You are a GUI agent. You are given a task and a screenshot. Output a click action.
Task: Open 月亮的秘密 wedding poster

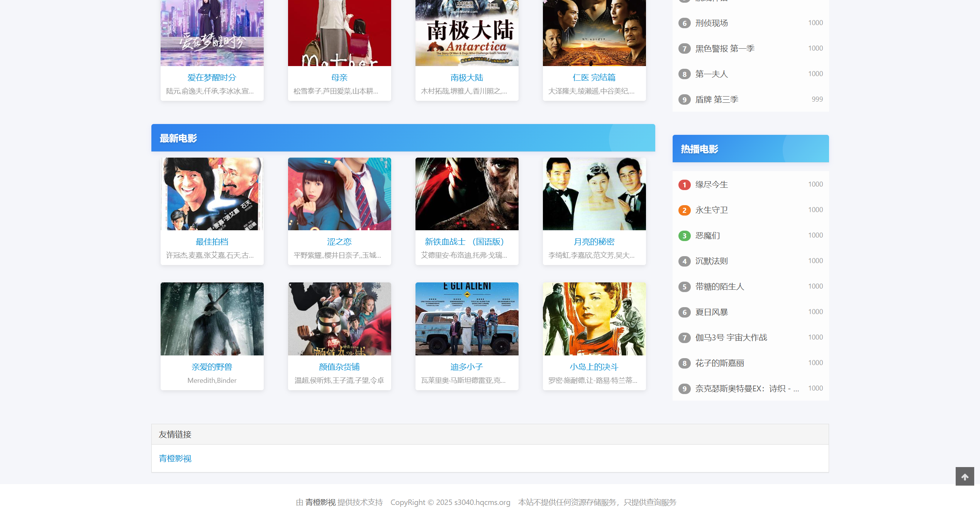(x=594, y=194)
